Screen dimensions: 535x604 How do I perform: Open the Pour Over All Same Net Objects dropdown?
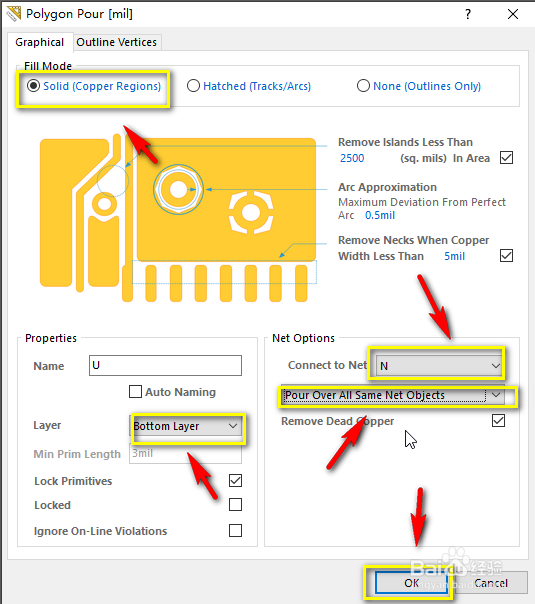392,395
